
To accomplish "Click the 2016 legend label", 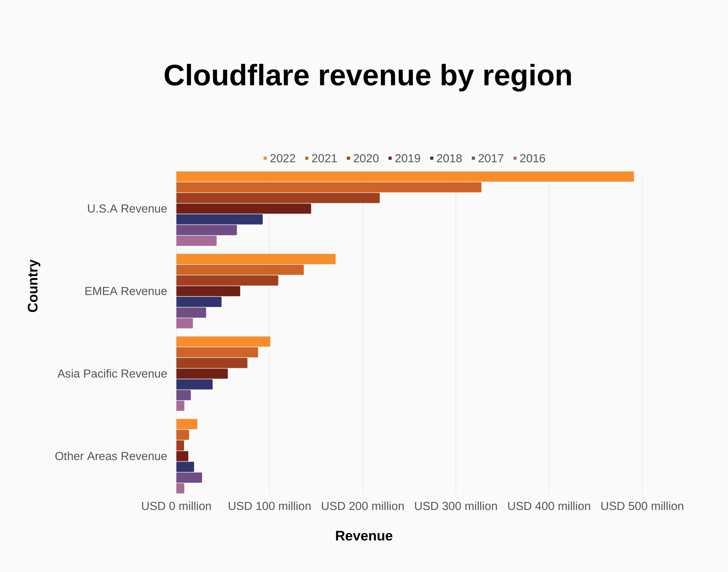I will coord(532,158).
